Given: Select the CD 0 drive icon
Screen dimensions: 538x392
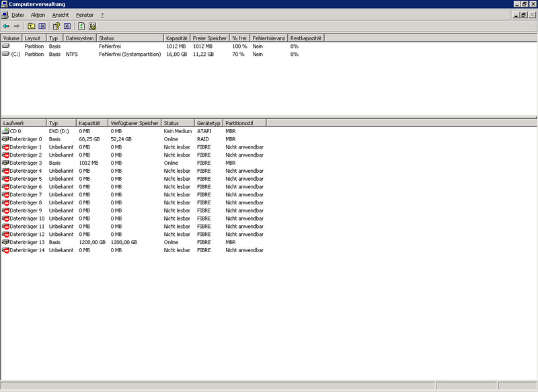Looking at the screenshot, I should click(5, 130).
